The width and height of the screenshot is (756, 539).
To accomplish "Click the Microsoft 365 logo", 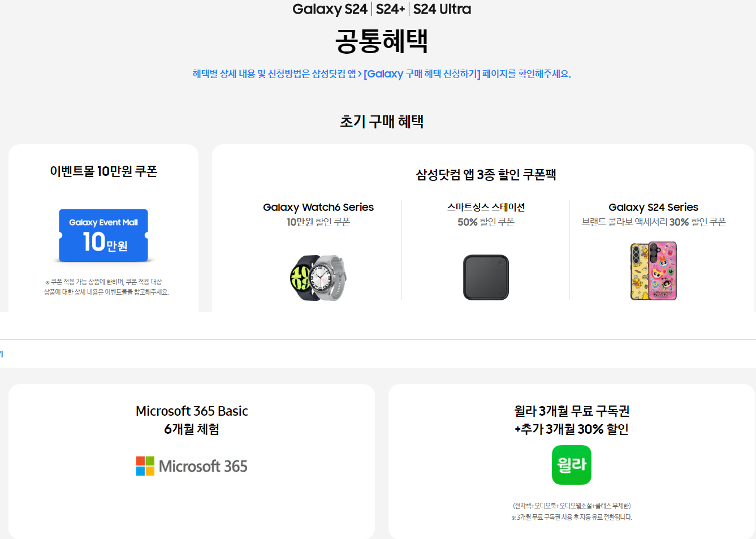I will click(192, 466).
